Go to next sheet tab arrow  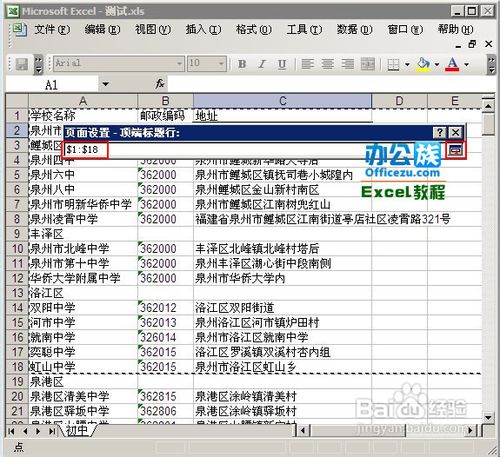[38, 431]
